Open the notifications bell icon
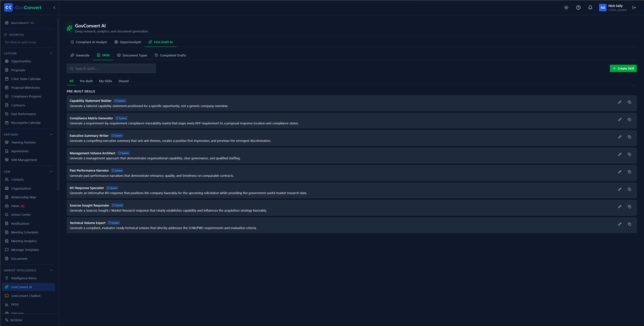Viewport: 644px width, 326px height. 590,8
